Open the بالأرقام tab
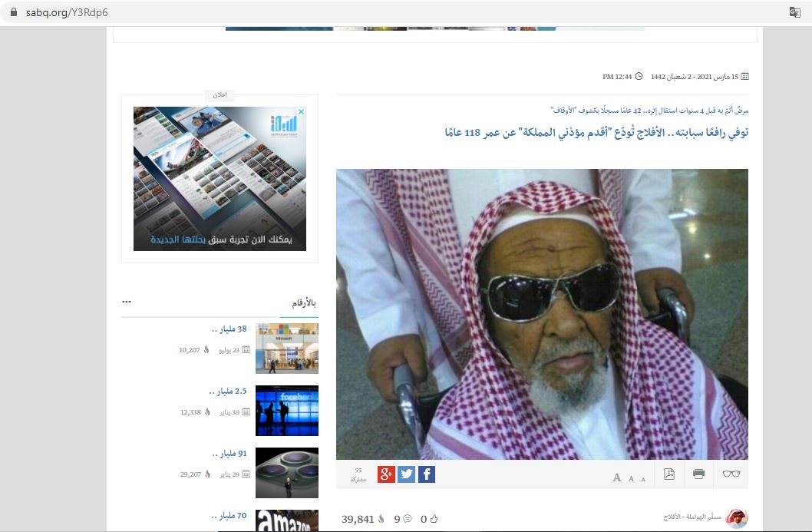Viewport: 812px width, 532px height. click(x=304, y=303)
